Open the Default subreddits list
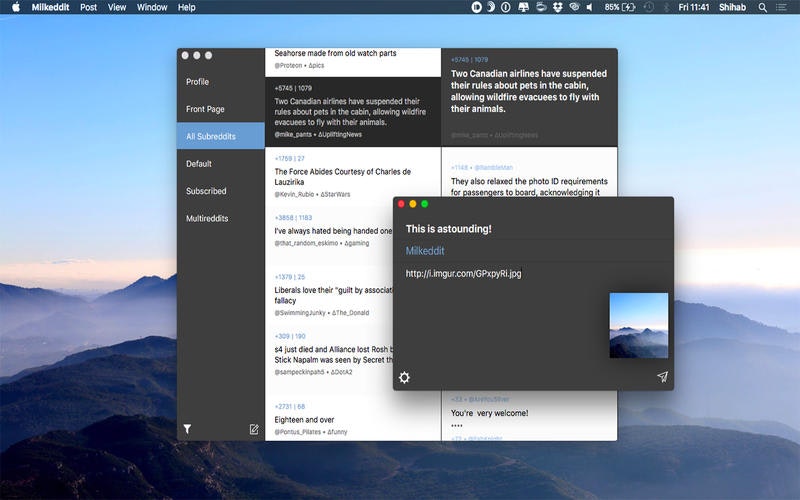Screen dimensions: 800x500 click(220, 163)
